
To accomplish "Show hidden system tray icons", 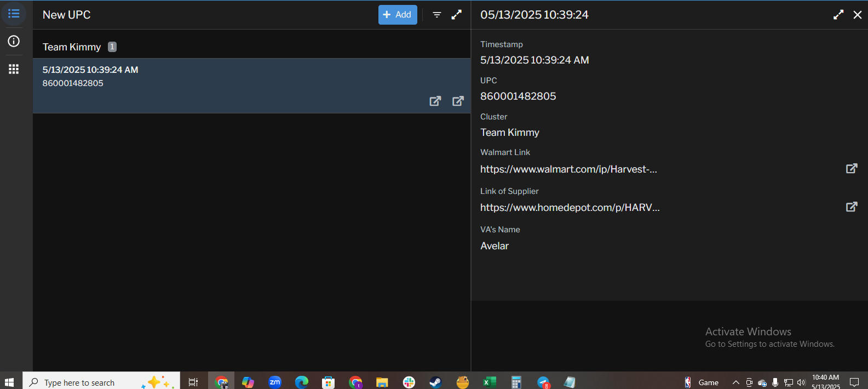I will [x=735, y=382].
